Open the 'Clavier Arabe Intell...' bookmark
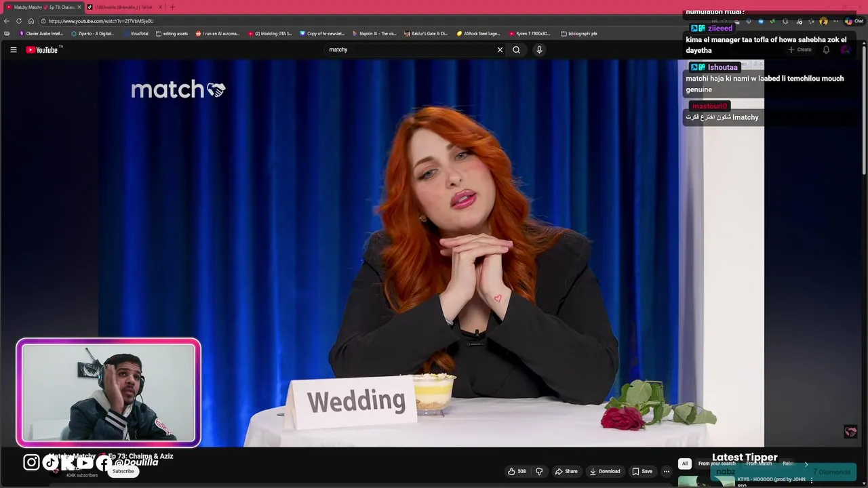The width and height of the screenshot is (868, 488). tap(41, 33)
